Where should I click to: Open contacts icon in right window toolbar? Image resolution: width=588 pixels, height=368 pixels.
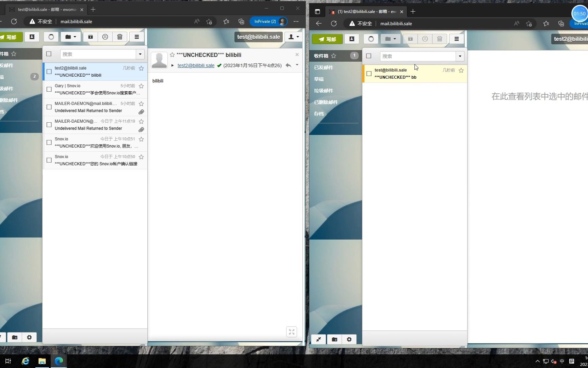tap(352, 39)
